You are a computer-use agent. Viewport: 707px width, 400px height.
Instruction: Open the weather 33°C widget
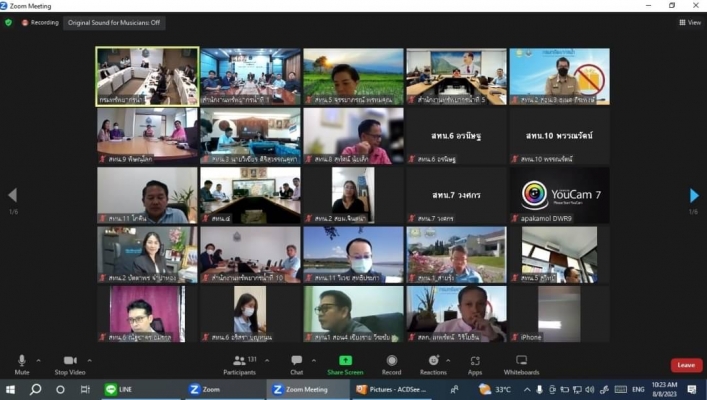click(495, 389)
